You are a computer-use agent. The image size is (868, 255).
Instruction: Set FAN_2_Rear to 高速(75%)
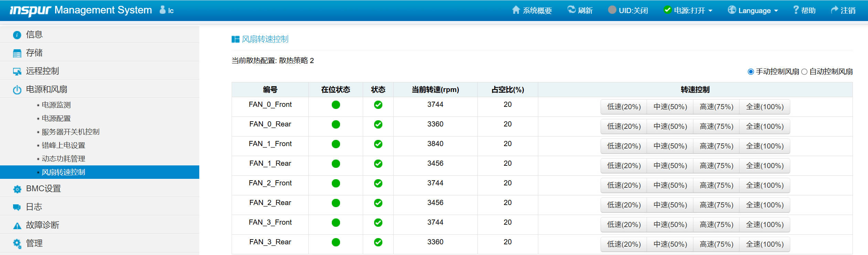716,205
